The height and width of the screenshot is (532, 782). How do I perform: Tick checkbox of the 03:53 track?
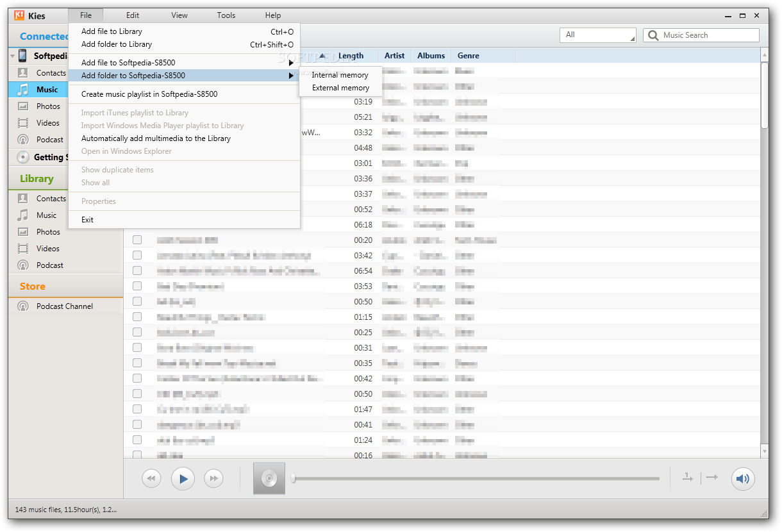click(137, 286)
